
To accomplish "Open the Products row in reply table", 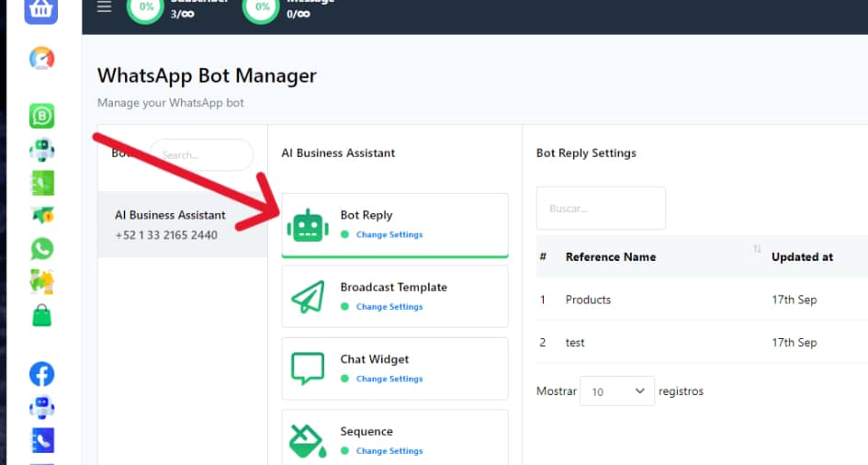I will (x=588, y=300).
